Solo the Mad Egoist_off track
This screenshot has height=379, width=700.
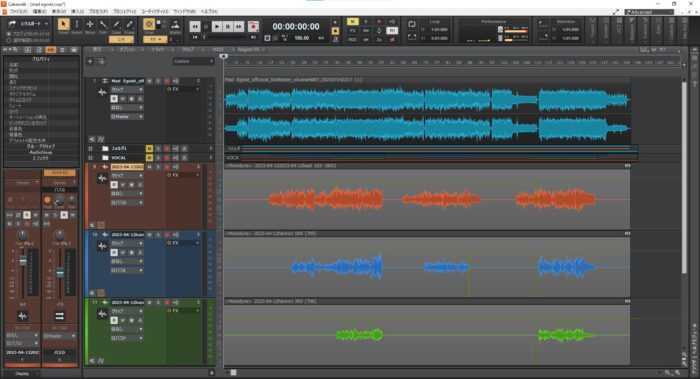(158, 81)
